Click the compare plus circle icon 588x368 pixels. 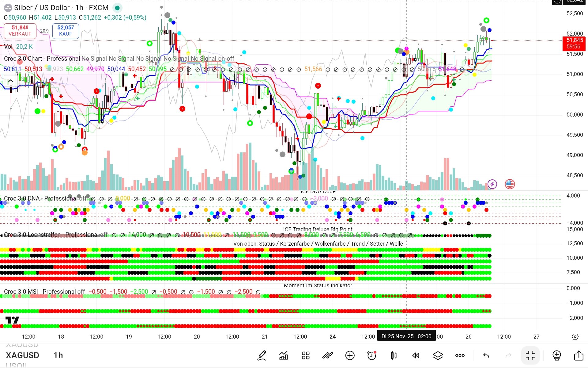(350, 355)
